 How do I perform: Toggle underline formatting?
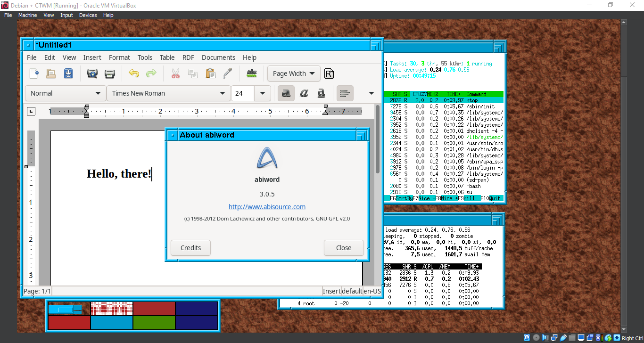click(x=321, y=93)
